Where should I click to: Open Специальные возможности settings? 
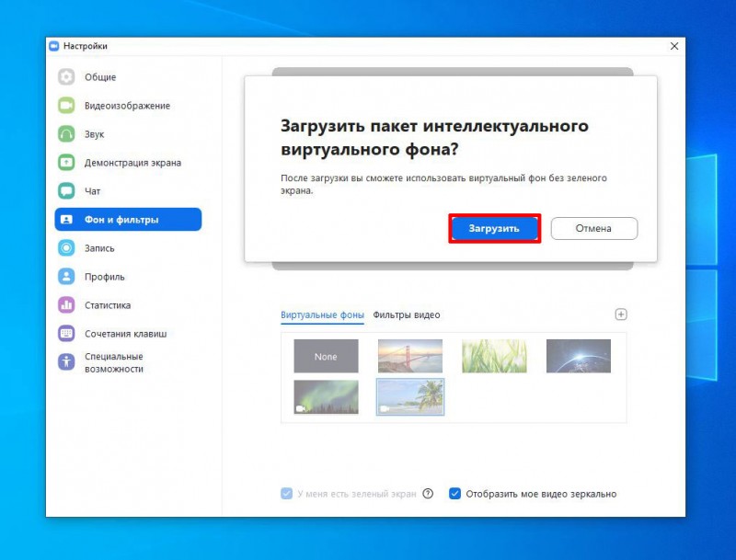(128, 362)
